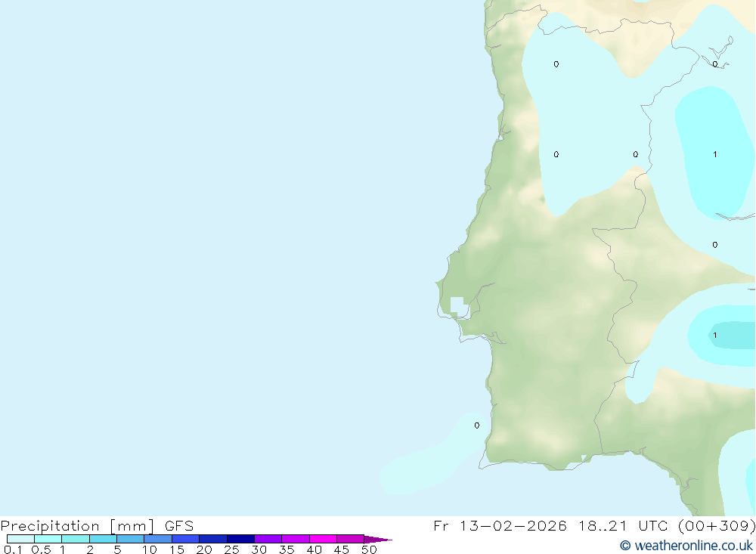
Task: Click the '50' label on legend scale
Action: (369, 549)
